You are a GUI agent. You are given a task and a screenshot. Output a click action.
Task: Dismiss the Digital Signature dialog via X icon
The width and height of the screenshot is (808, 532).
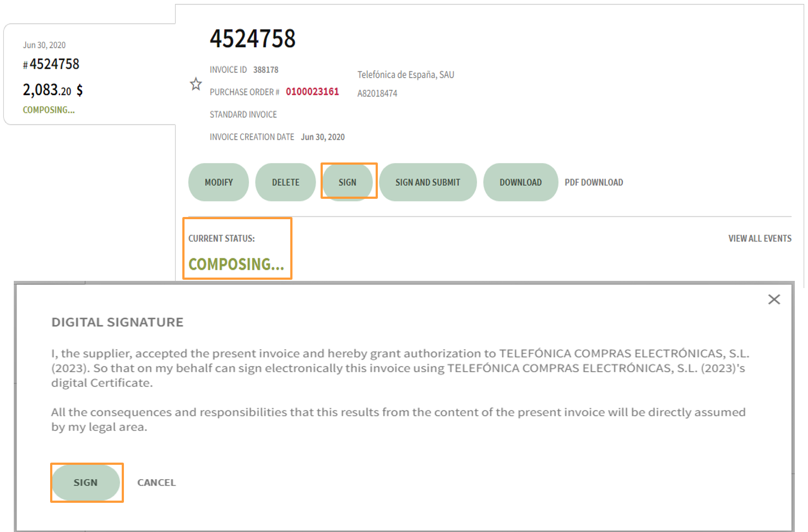click(774, 299)
